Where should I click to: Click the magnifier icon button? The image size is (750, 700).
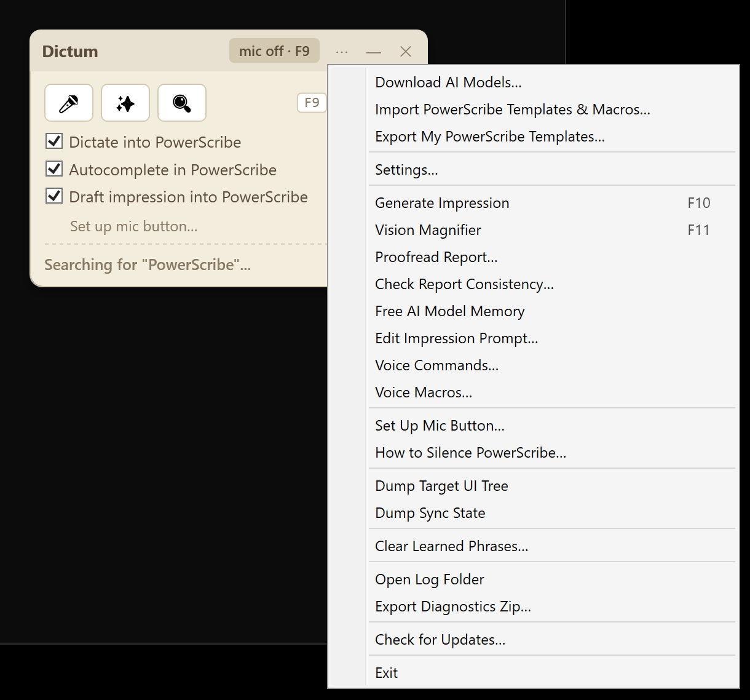coord(182,103)
